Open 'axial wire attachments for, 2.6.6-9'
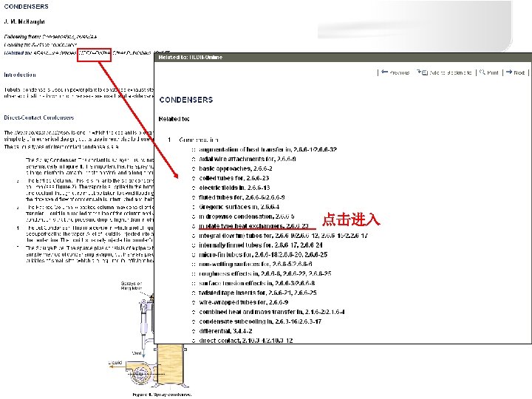532x399 pixels. [248, 159]
